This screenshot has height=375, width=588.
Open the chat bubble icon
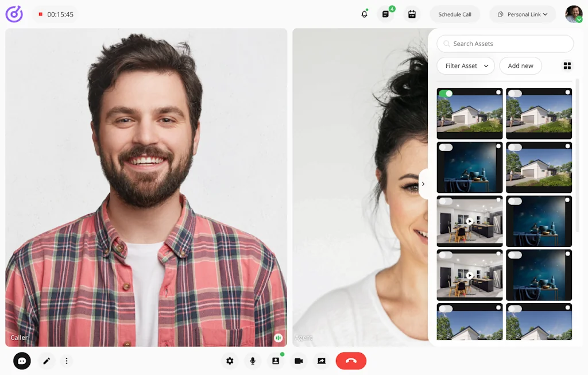22,361
